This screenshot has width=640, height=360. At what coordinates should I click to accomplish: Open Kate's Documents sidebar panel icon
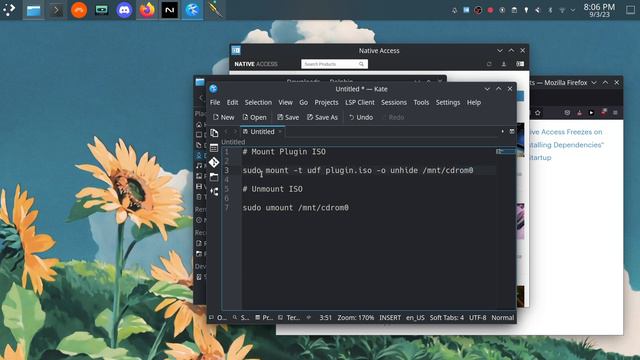pos(214,133)
